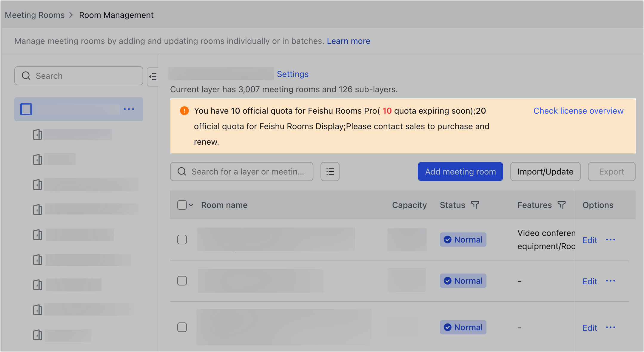Click the warning icon in the quota banner
644x352 pixels.
(x=184, y=111)
